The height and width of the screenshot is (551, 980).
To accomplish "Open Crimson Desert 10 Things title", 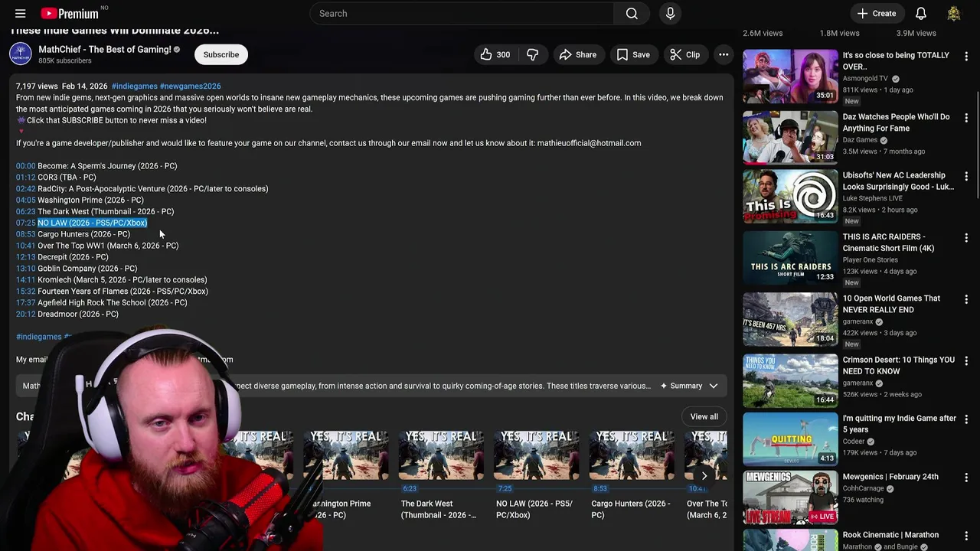I will coord(899,365).
